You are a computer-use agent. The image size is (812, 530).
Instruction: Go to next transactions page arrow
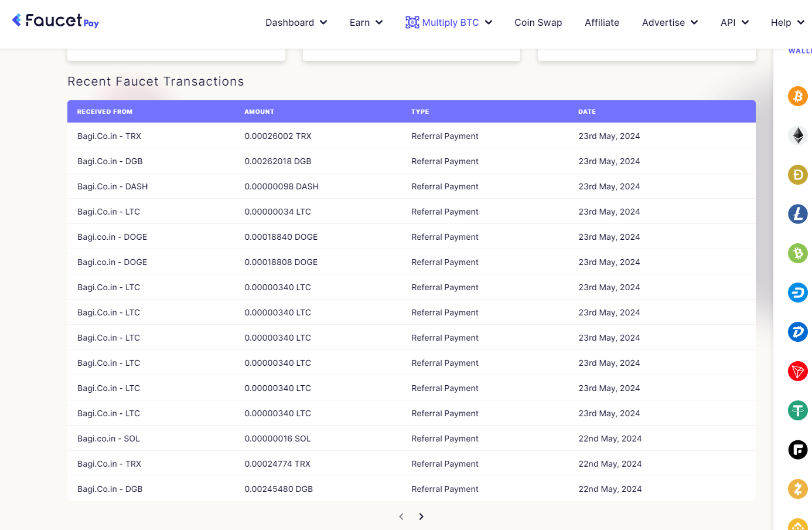click(x=421, y=517)
